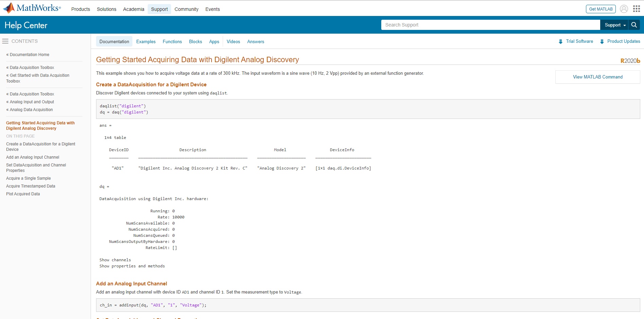Viewport: 644px width, 319px height.
Task: Open the Products menu
Action: coord(80,9)
